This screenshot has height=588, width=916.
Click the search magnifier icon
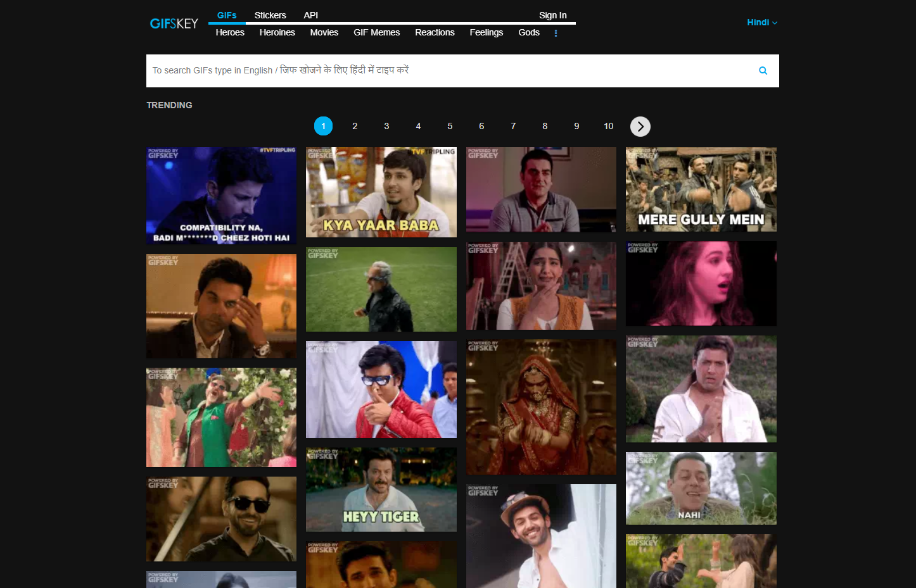tap(763, 71)
